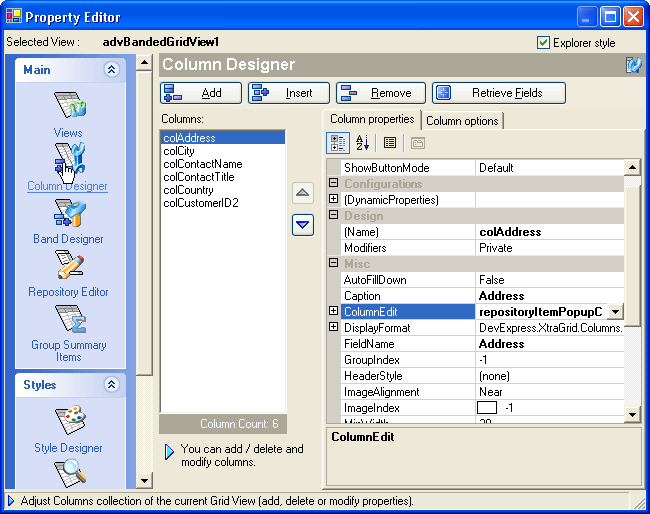Select colContactName in Columns list
The image size is (650, 514).
click(x=223, y=164)
